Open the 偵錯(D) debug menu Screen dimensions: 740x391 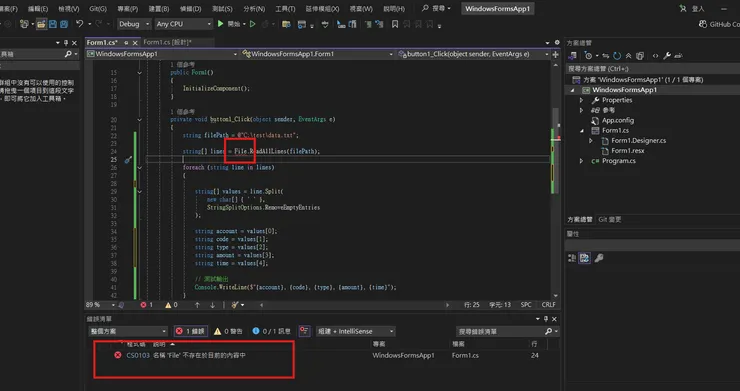[190, 8]
